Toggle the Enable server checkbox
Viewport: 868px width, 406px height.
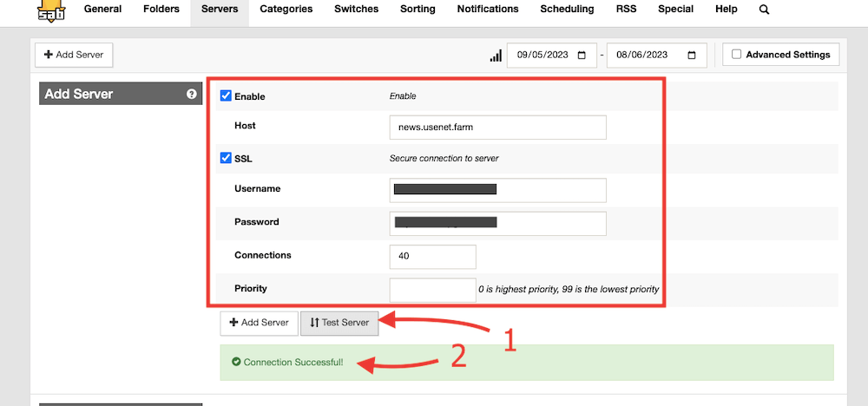click(226, 96)
